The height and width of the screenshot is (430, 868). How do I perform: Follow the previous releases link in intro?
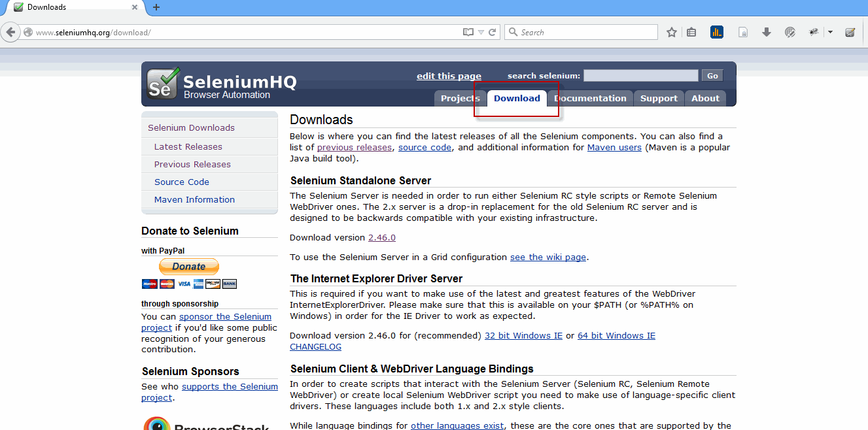pyautogui.click(x=355, y=148)
